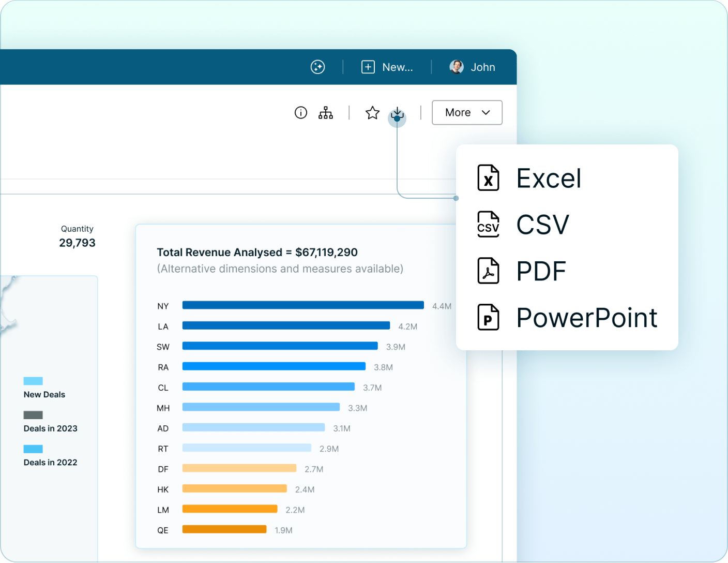Viewport: 728px width, 563px height.
Task: Open the export options via download icon
Action: [x=397, y=113]
